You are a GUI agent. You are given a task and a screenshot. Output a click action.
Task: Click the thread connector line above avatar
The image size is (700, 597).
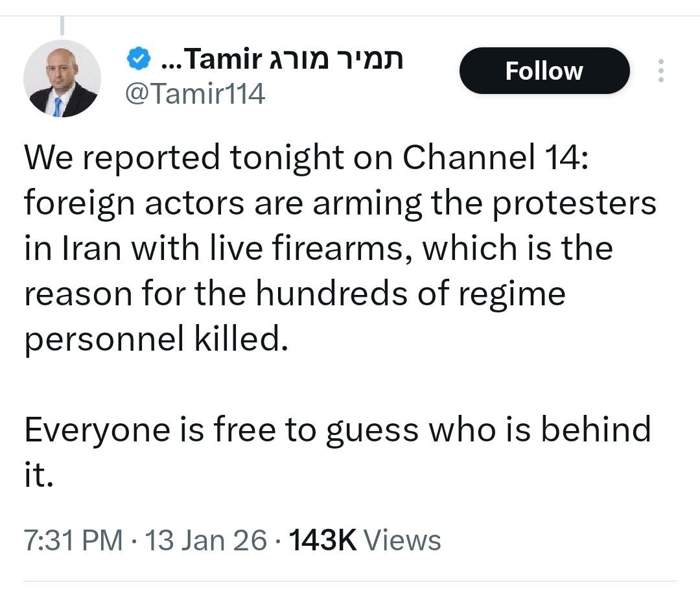(62, 26)
